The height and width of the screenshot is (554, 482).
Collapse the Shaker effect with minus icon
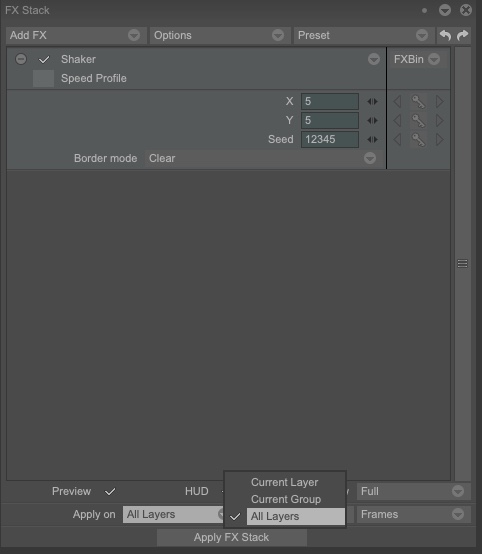click(21, 59)
